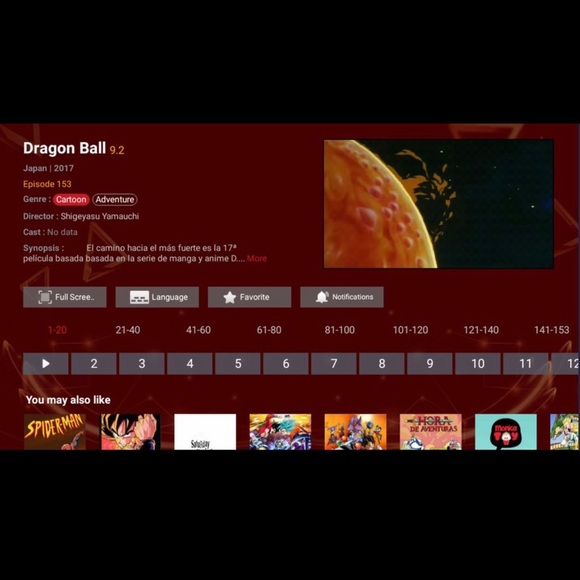Click director name Shigeyasu Yamauchi
Screen dimensions: 580x580
(x=100, y=216)
